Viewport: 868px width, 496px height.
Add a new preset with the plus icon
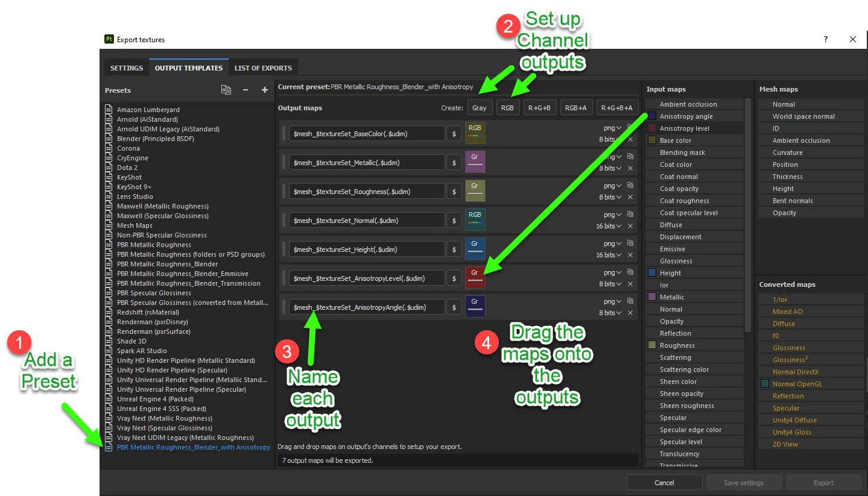[x=264, y=90]
